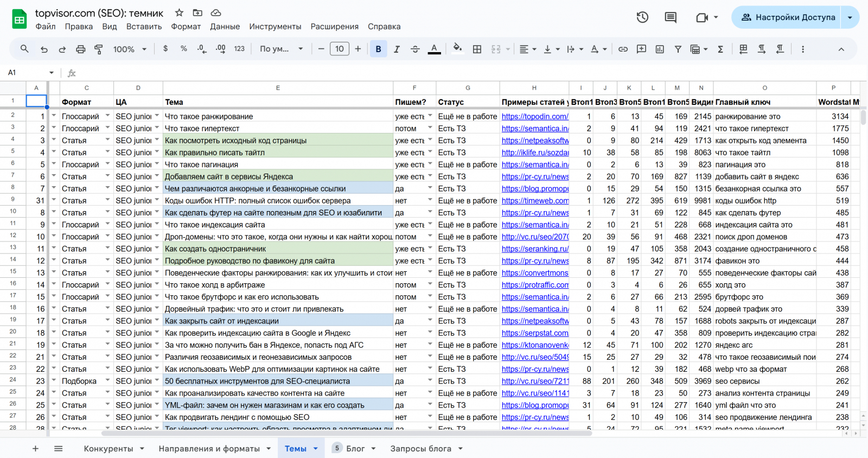Open the zoom 100% dropdown
This screenshot has width=868, height=458.
pyautogui.click(x=130, y=49)
